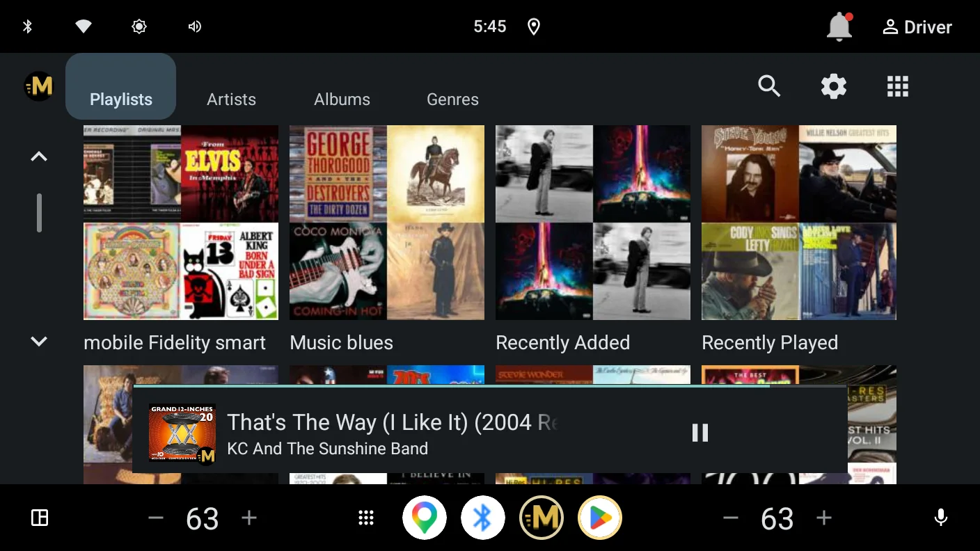Increase left temperature with plus
This screenshot has height=551, width=980.
(x=249, y=518)
